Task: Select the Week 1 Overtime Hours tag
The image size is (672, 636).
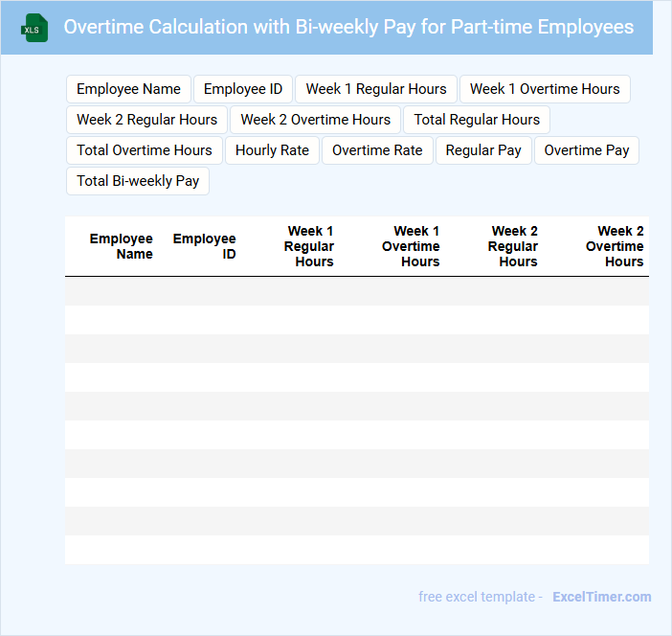Action: 545,89
